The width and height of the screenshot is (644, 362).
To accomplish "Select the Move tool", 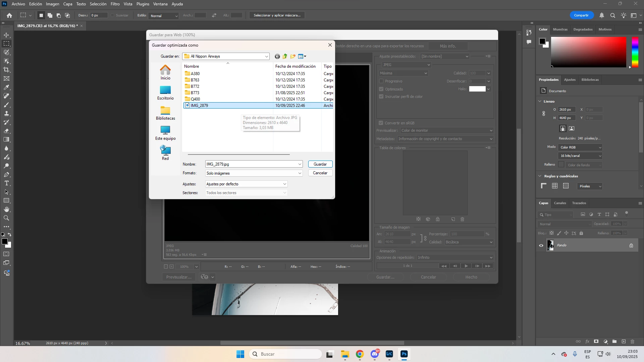I will coord(6,35).
